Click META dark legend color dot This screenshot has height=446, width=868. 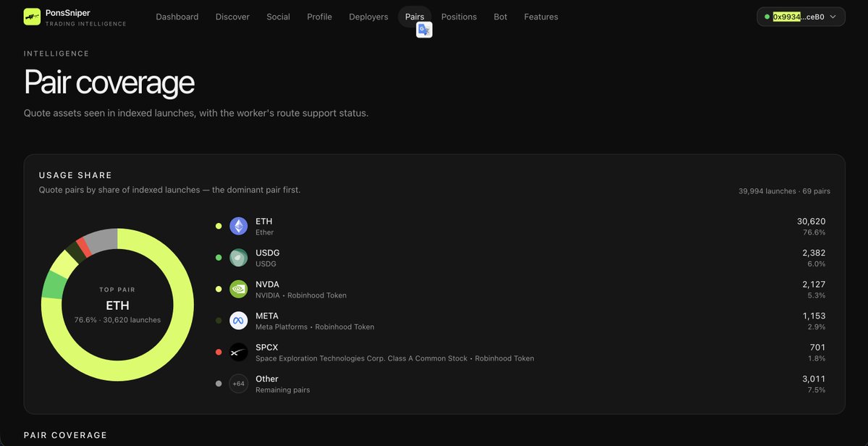pyautogui.click(x=219, y=321)
